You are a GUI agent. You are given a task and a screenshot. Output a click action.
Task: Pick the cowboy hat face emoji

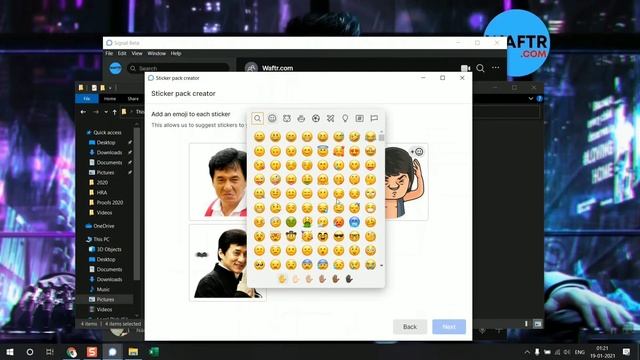pos(291,236)
